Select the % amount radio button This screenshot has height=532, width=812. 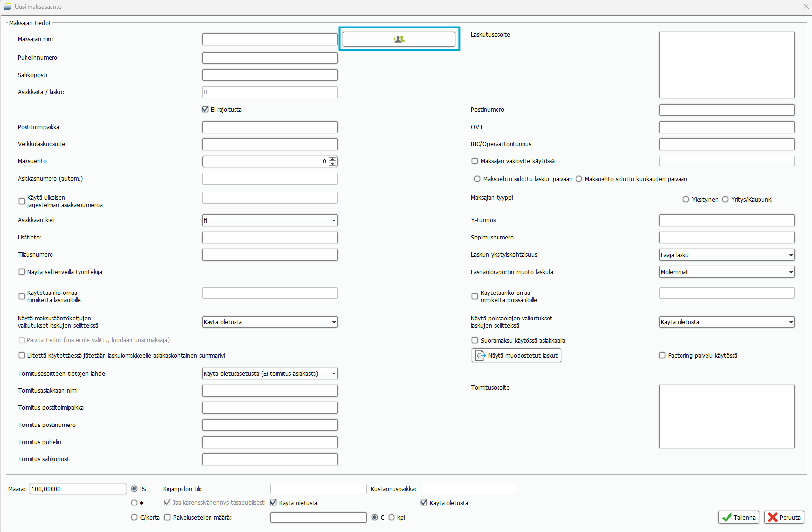tap(134, 489)
